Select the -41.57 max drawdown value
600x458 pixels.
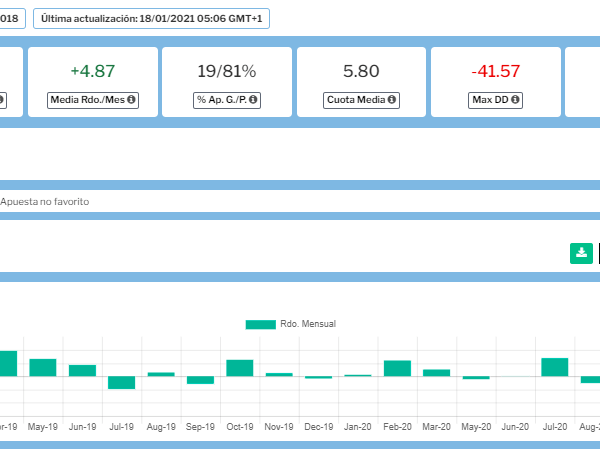point(496,71)
